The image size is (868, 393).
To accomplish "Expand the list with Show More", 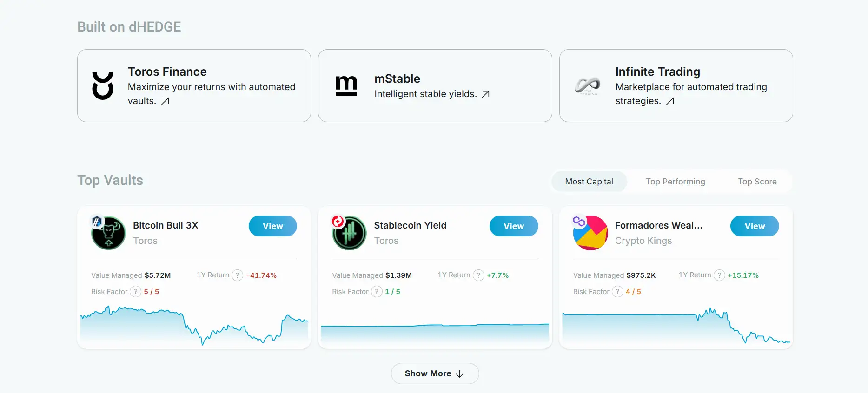I will coord(435,373).
